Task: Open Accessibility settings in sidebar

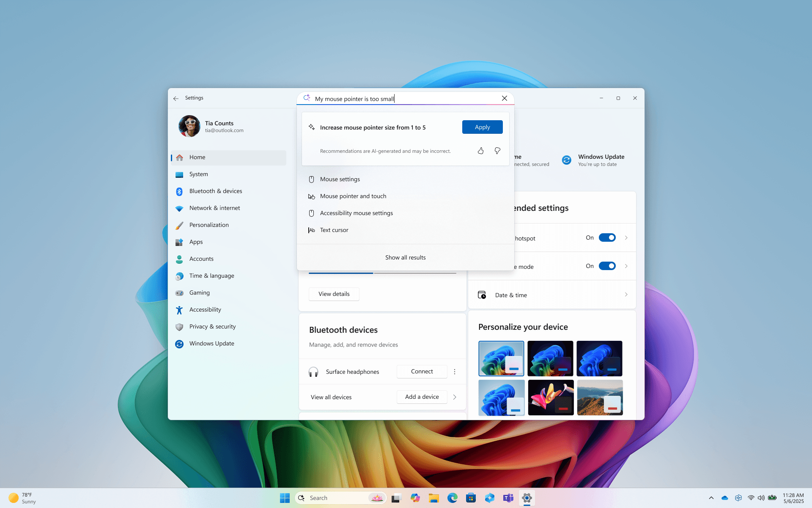Action: coord(206,309)
